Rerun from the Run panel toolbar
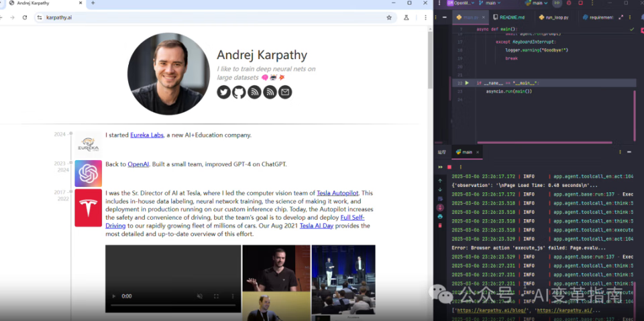644x321 pixels. click(x=440, y=167)
